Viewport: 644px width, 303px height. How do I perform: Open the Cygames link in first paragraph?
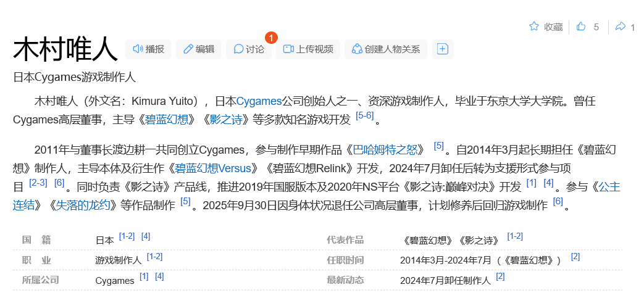tap(259, 101)
